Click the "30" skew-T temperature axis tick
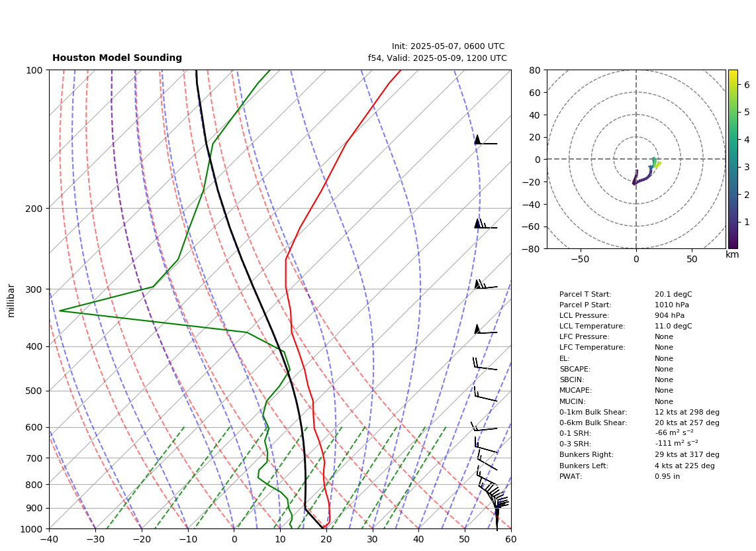This screenshot has height=551, width=756. (373, 540)
